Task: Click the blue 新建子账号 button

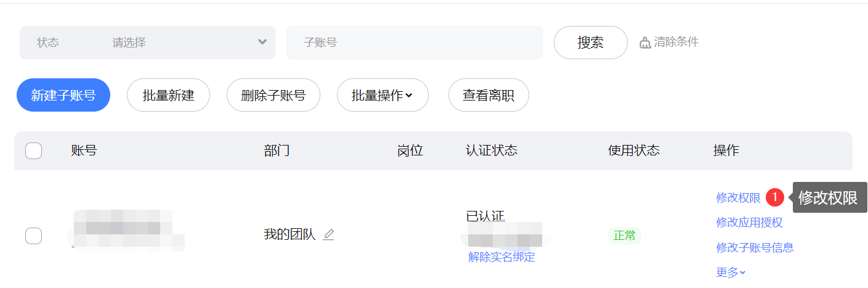Action: 63,95
